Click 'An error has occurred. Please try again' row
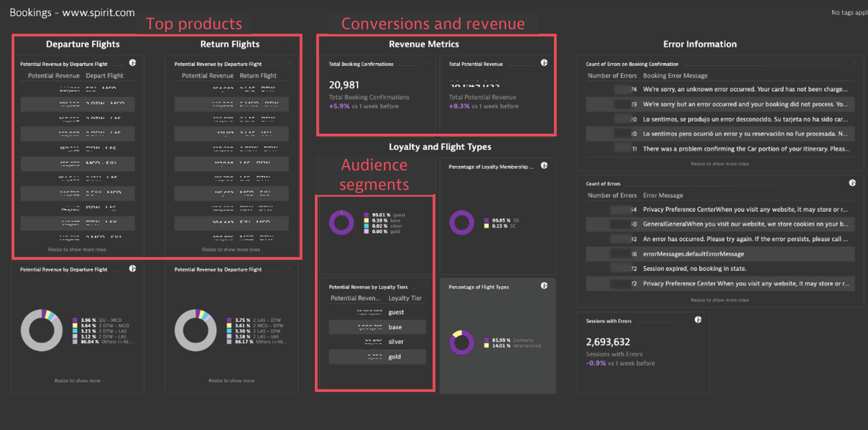 720,239
